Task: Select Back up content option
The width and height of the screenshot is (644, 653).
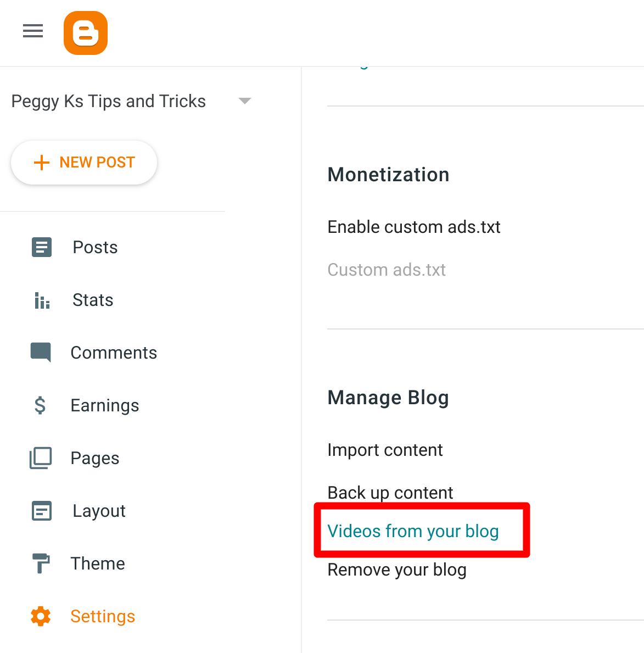Action: click(390, 493)
